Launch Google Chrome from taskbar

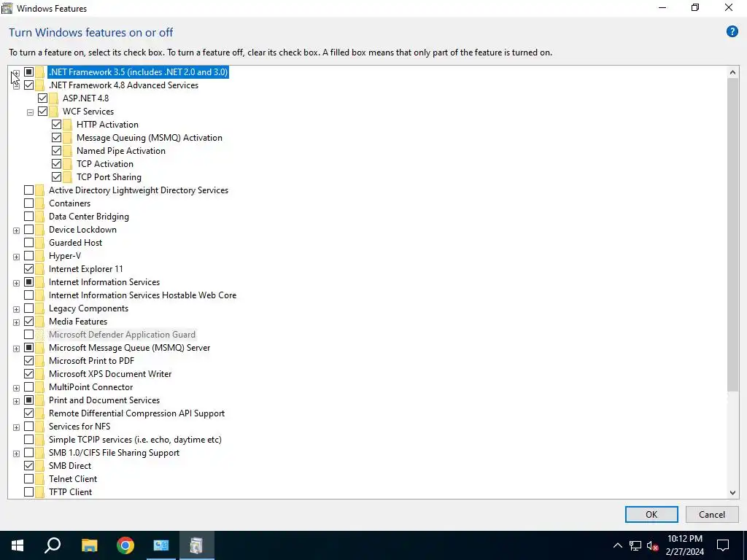coord(125,545)
